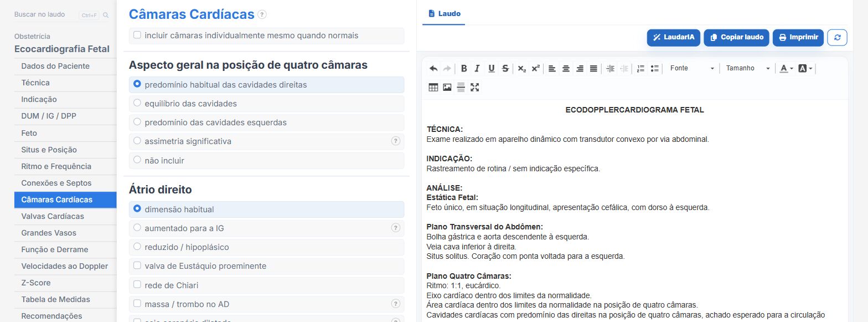The width and height of the screenshot is (868, 322).
Task: Open help icon next to Câmaras Cardíacas title
Action: click(262, 14)
